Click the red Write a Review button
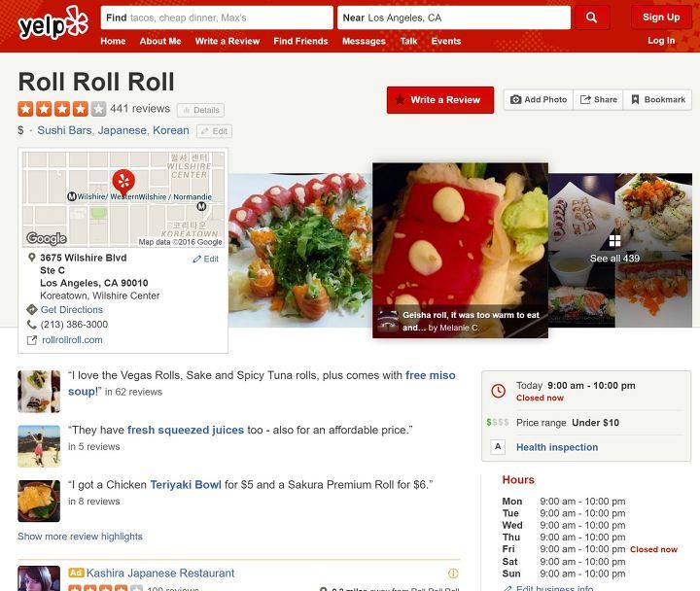The width and height of the screenshot is (700, 591). (x=440, y=100)
